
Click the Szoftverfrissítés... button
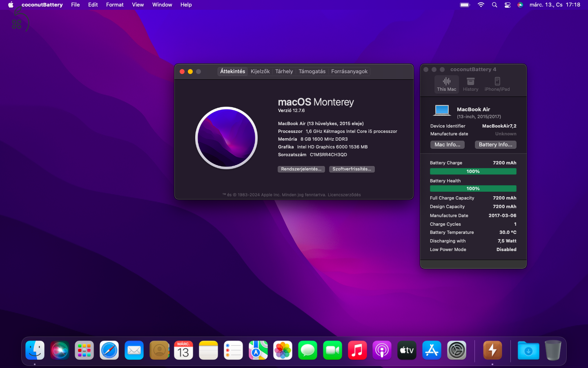coord(352,169)
